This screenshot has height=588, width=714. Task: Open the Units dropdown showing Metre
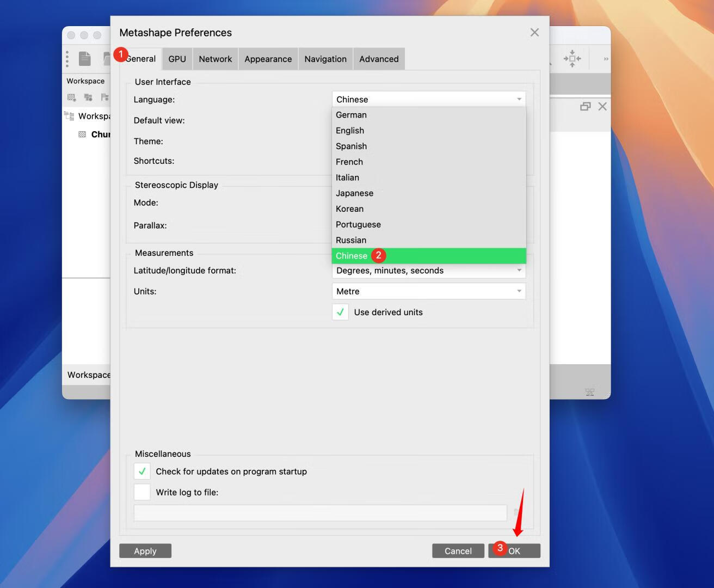pos(429,291)
